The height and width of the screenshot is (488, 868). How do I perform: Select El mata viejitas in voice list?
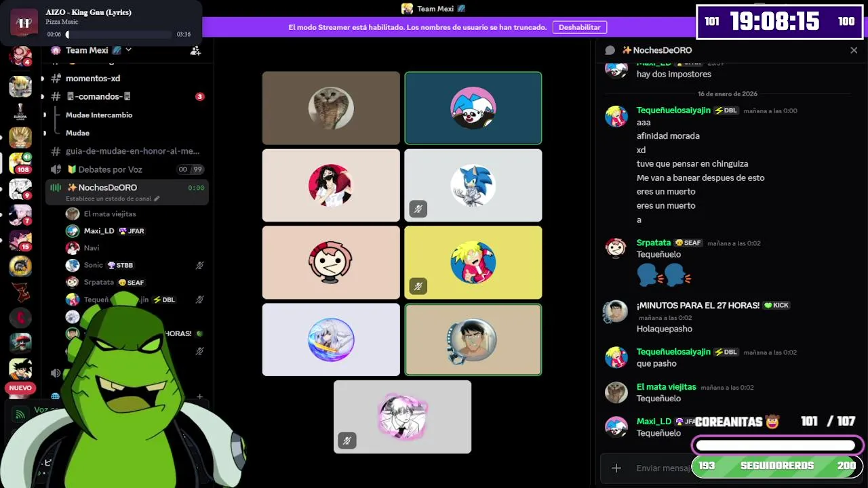[x=110, y=214]
